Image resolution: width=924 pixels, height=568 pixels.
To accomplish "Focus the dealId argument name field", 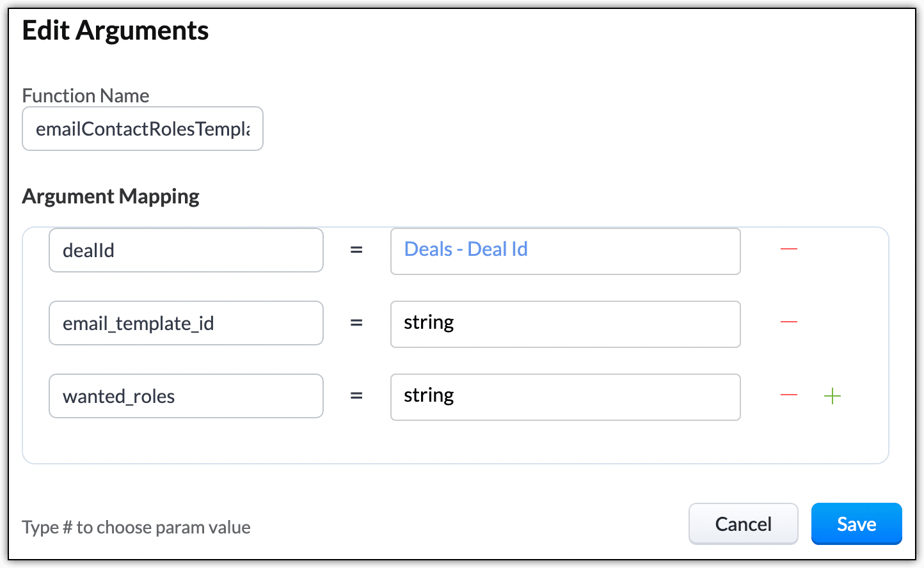I will (x=186, y=250).
